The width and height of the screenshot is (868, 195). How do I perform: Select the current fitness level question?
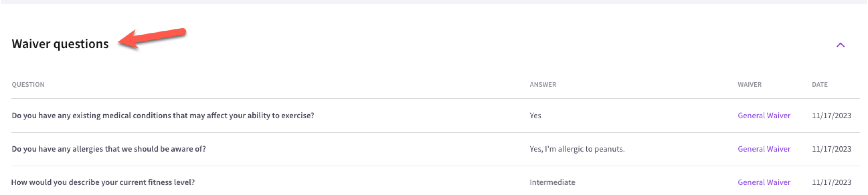click(x=103, y=182)
